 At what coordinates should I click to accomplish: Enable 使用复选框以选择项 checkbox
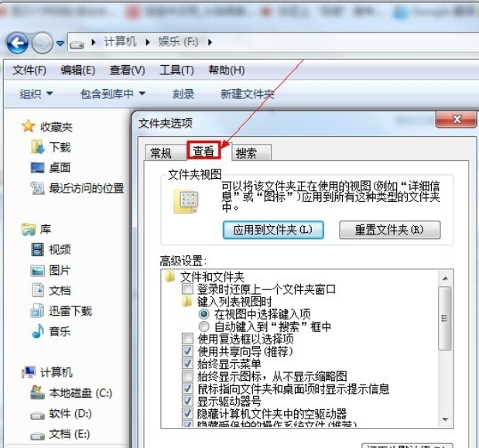pyautogui.click(x=187, y=339)
